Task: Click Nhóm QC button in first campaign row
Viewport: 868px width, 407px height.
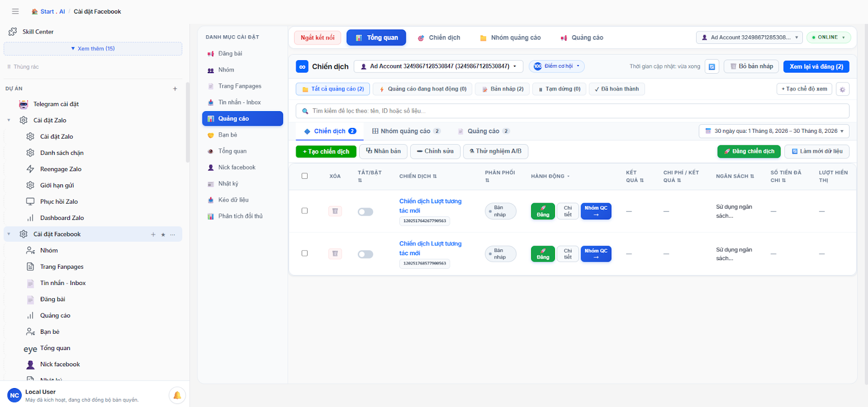Action: tap(596, 211)
